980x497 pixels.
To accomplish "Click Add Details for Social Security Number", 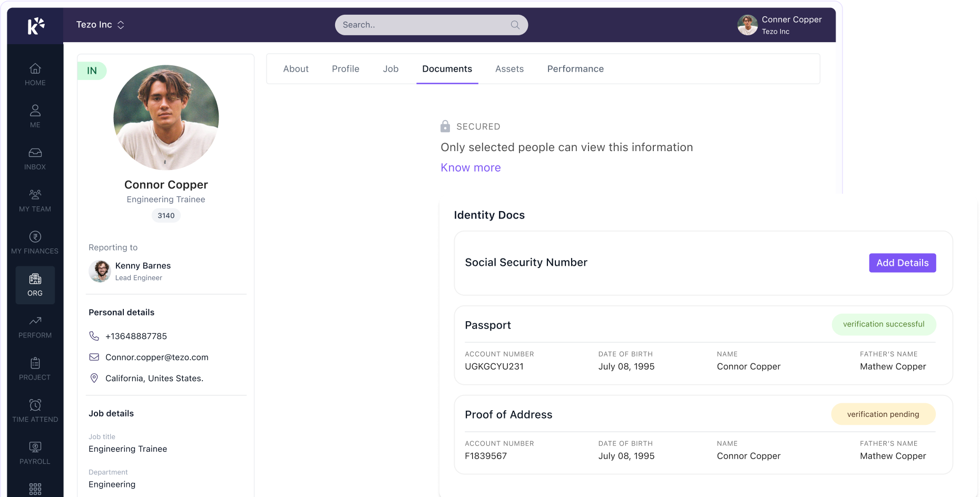I will pyautogui.click(x=902, y=263).
